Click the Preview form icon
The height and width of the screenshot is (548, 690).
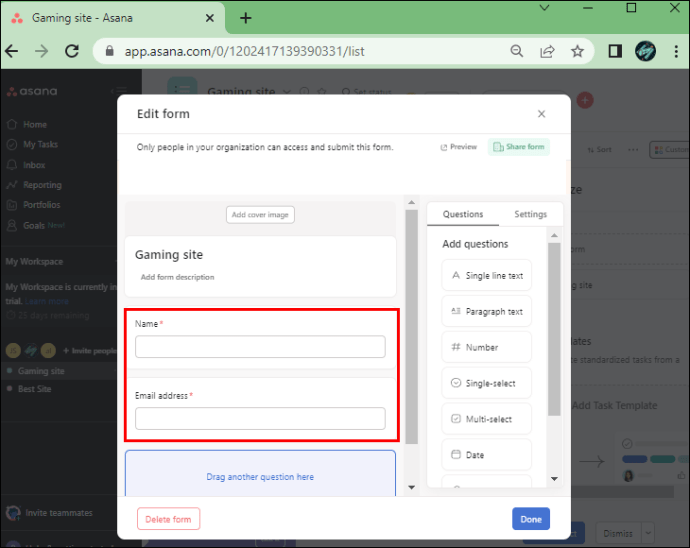click(x=444, y=147)
